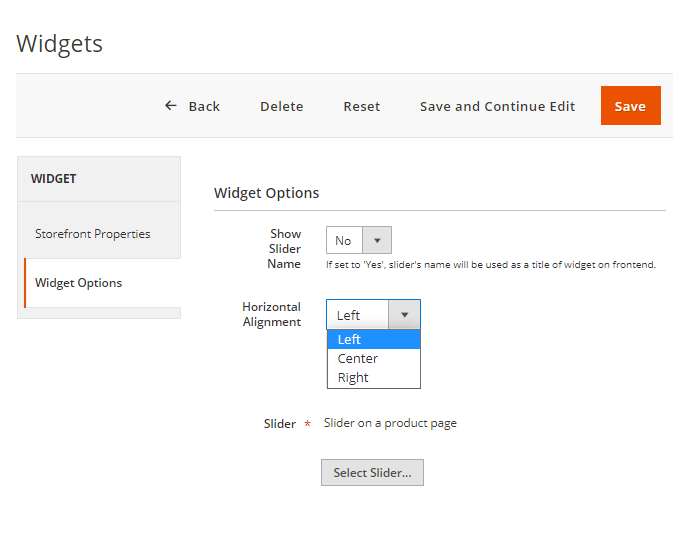Click the red required asterisk beside Slider

(308, 425)
